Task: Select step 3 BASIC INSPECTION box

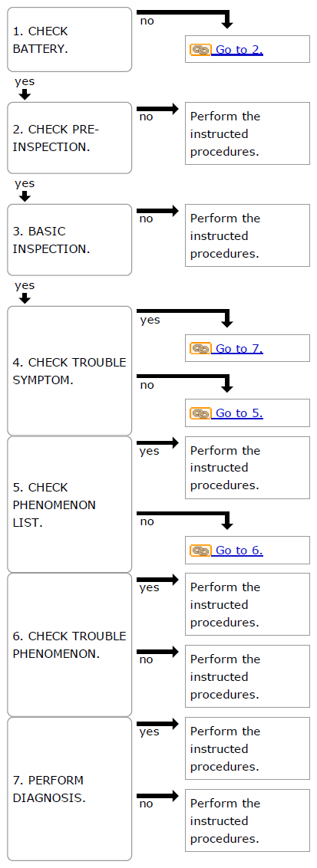Action: click(70, 240)
